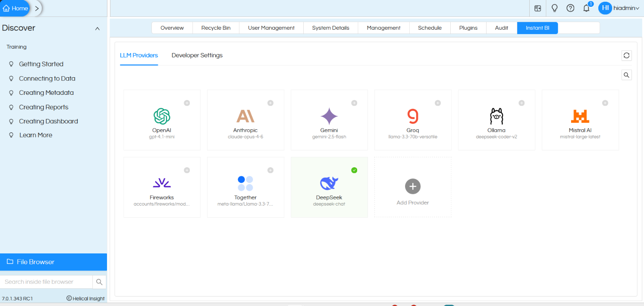This screenshot has width=644, height=306.
Task: Switch to the Developer Settings tab
Action: [197, 55]
